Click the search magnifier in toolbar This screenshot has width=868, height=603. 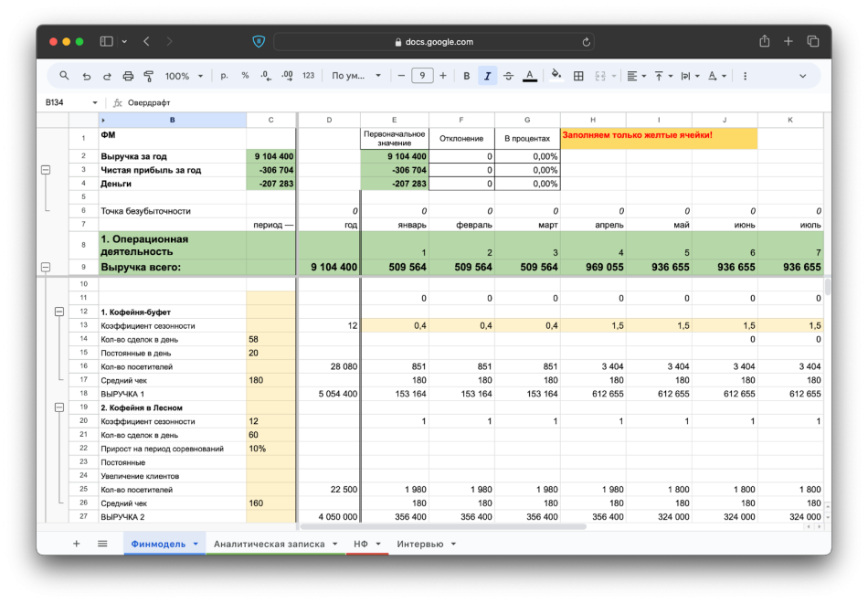coord(64,76)
